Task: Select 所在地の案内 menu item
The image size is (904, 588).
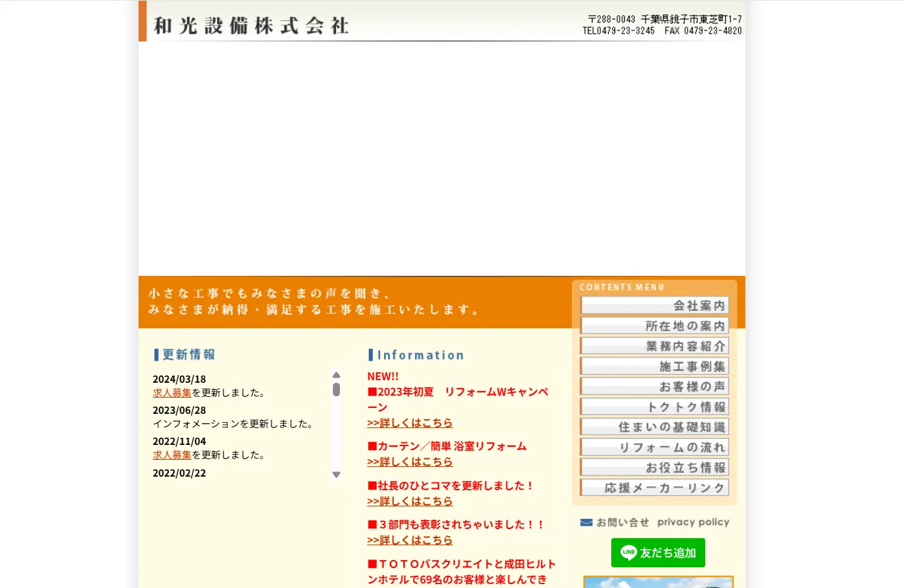Action: pos(654,326)
